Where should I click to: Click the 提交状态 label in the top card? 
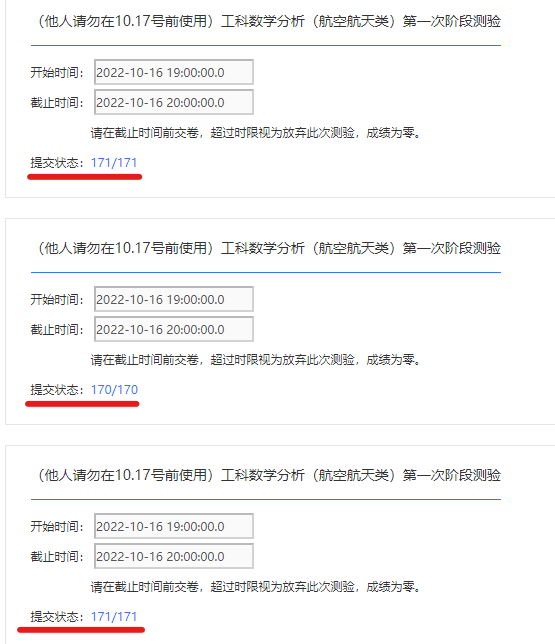pos(57,163)
